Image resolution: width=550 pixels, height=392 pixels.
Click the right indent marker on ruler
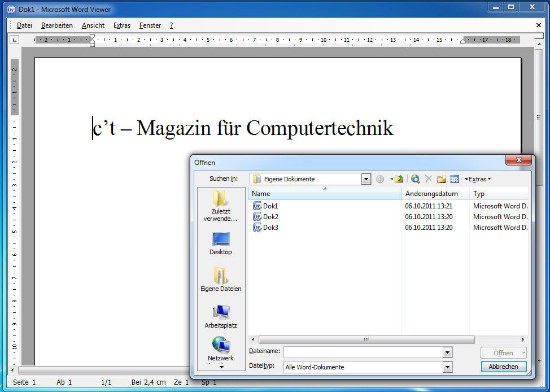462,41
